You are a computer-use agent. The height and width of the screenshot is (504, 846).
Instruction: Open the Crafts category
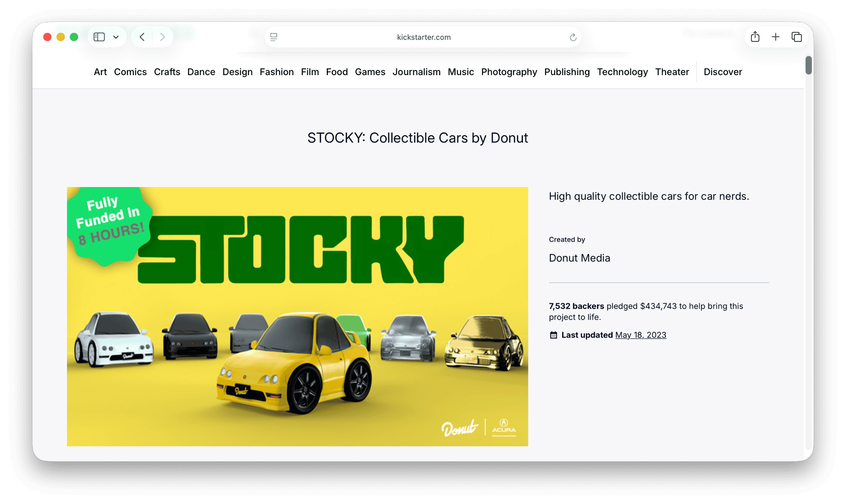click(167, 72)
